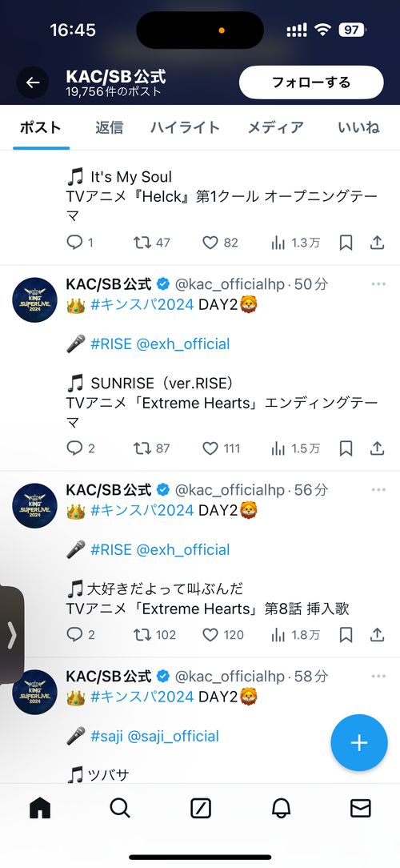This screenshot has height=868, width=400.
Task: Open direct messages envelope icon
Action: (361, 809)
